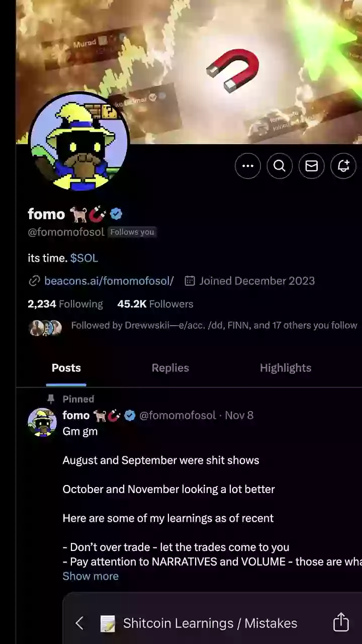Tap the share icon on note preview
This screenshot has height=644, width=362.
[341, 622]
